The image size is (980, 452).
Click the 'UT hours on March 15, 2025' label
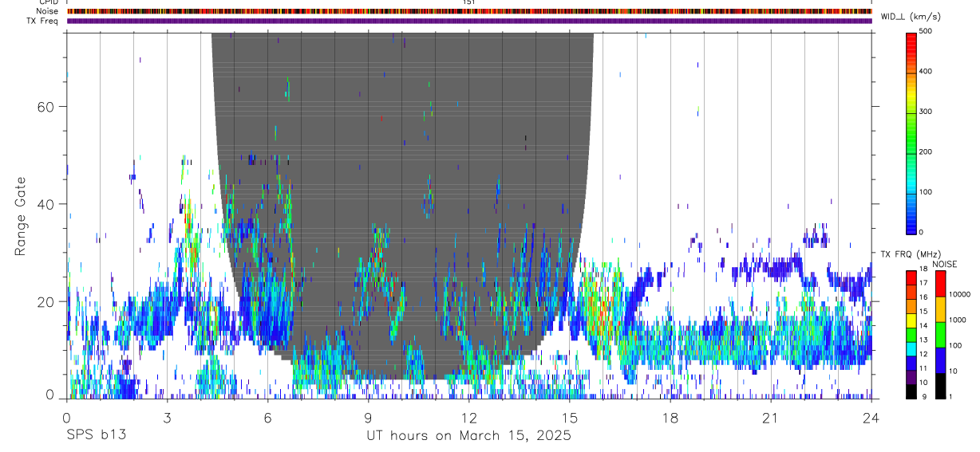[468, 435]
